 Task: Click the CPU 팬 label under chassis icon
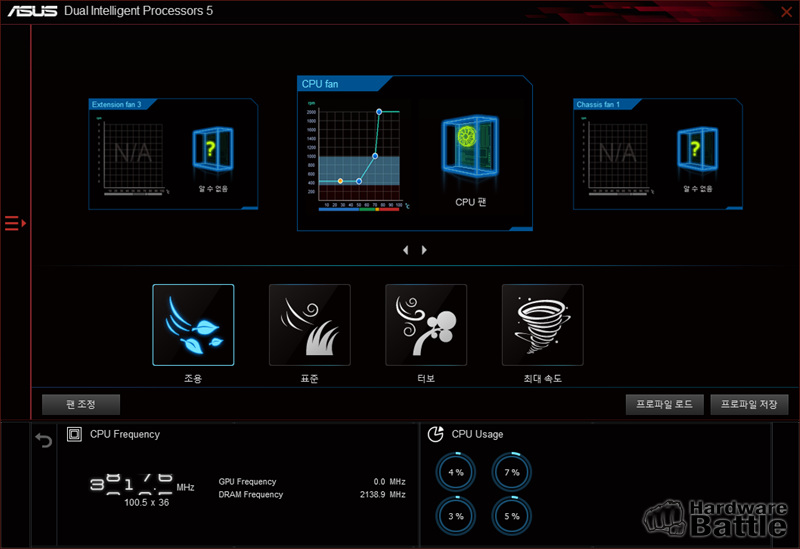coord(470,202)
